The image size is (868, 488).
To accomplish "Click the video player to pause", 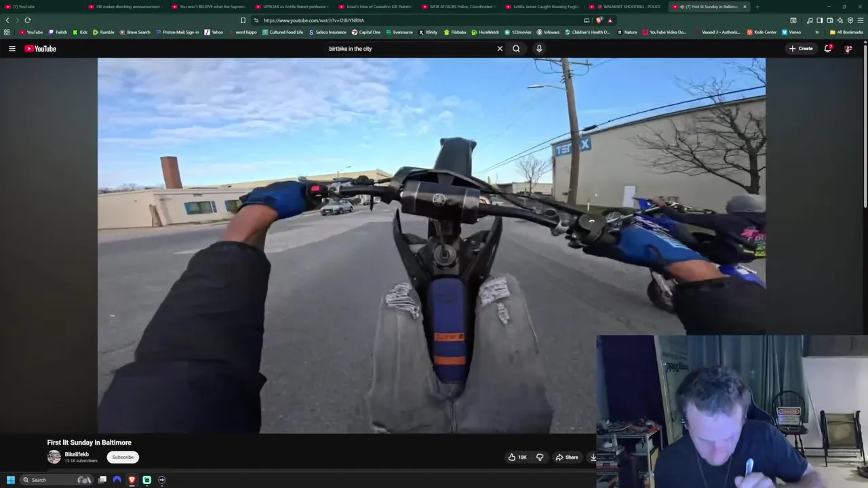I will coord(431,245).
